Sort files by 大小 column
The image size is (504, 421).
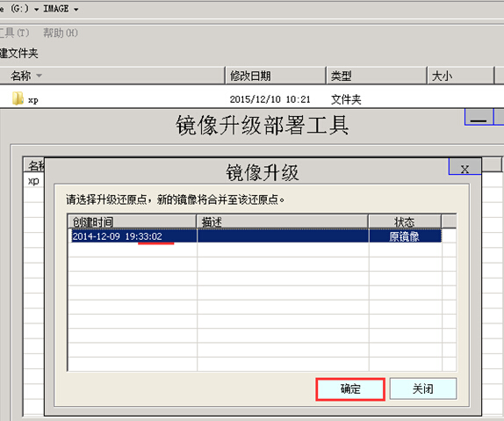[x=461, y=76]
